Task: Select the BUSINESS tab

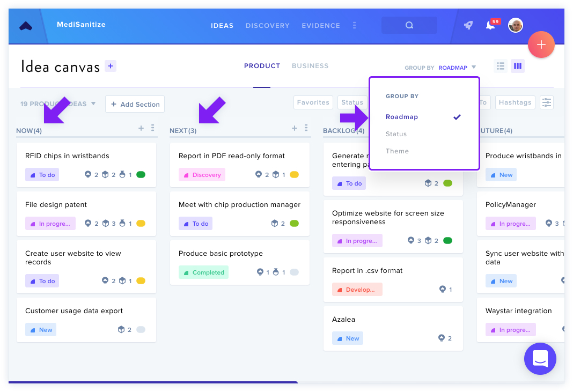Action: [x=310, y=66]
